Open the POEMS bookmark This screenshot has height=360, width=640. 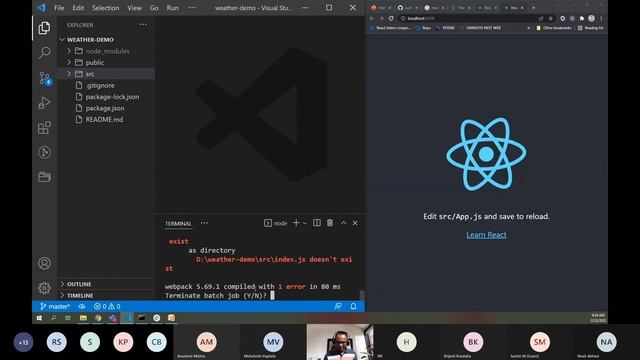click(445, 28)
